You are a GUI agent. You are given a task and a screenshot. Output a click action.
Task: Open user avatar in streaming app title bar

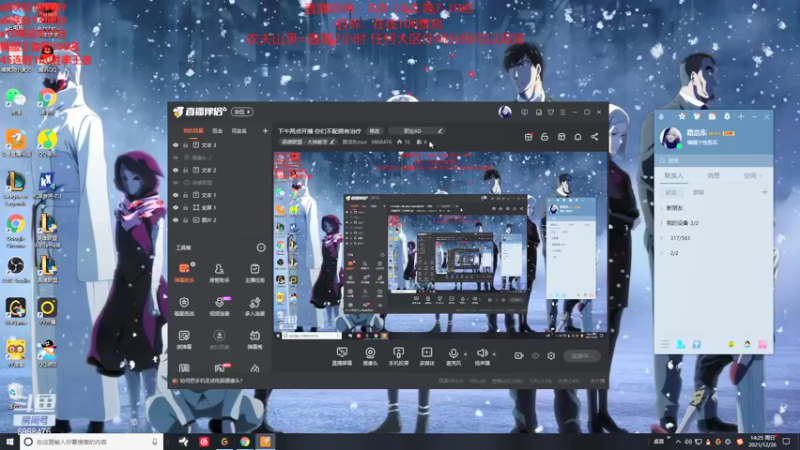(505, 112)
